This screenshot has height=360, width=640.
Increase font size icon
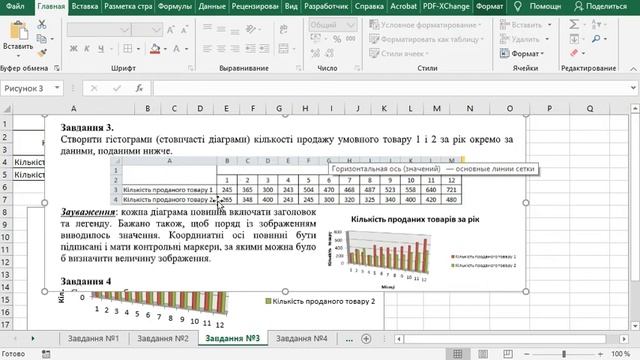(171, 29)
